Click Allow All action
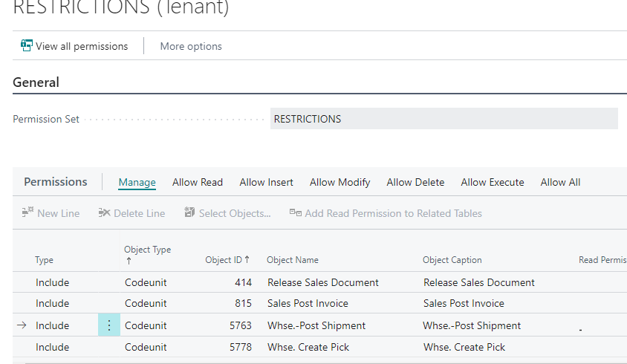Screen dimensions: 627x364 (560, 182)
